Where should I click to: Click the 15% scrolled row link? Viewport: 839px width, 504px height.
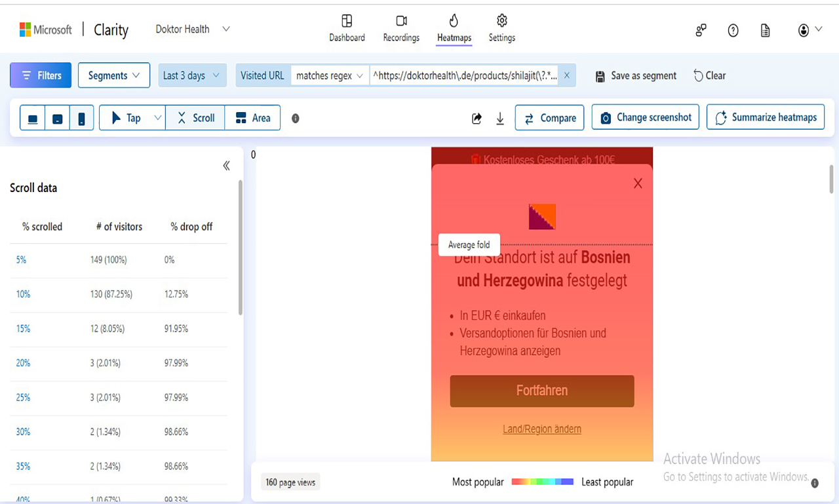tap(23, 328)
